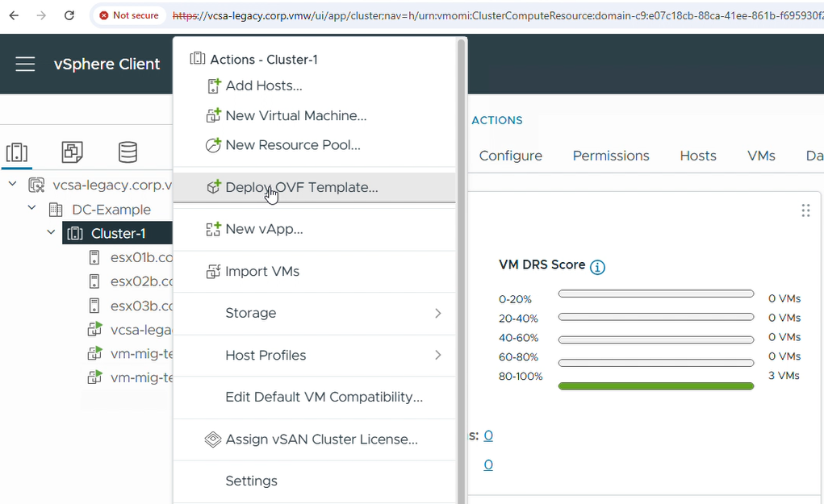
Task: Click the New vApp icon
Action: [x=213, y=229]
